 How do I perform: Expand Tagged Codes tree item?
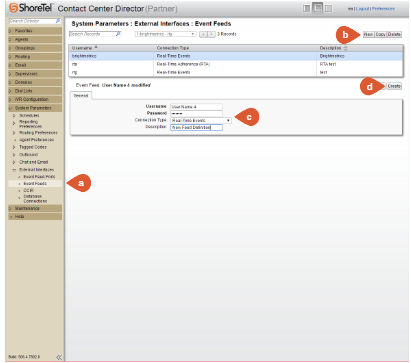[14, 147]
